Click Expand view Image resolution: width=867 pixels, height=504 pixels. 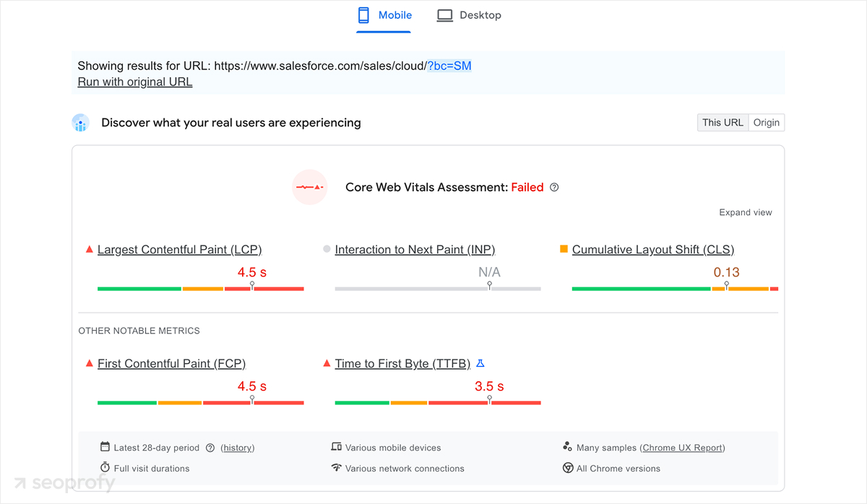tap(746, 212)
